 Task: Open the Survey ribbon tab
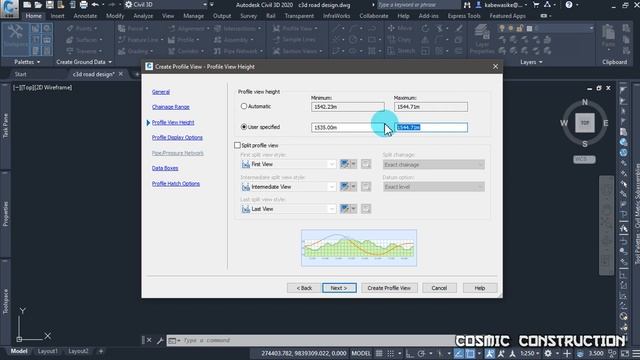pos(249,16)
